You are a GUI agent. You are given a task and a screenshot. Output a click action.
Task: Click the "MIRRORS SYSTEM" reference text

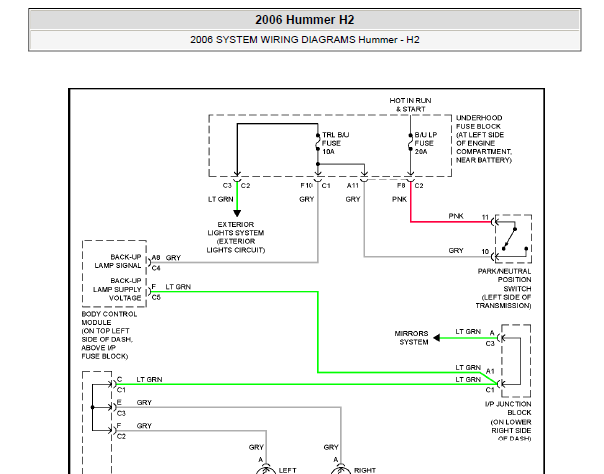[411, 338]
